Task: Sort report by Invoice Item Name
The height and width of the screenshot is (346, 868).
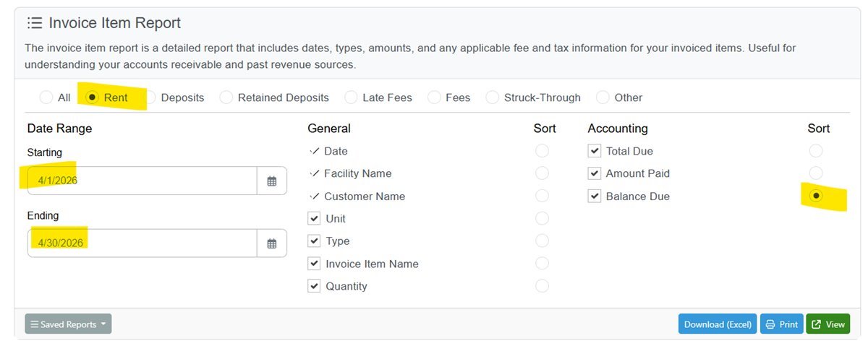Action: coord(542,264)
